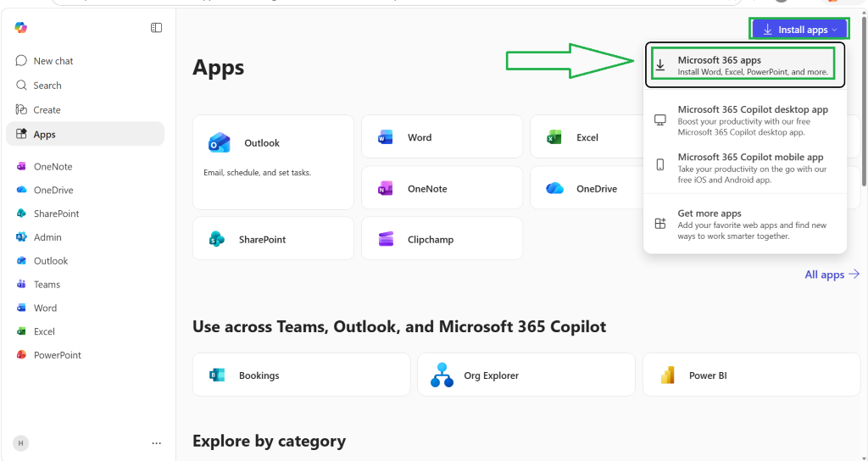Open the Clipchamp app card
The image size is (868, 461).
point(442,238)
